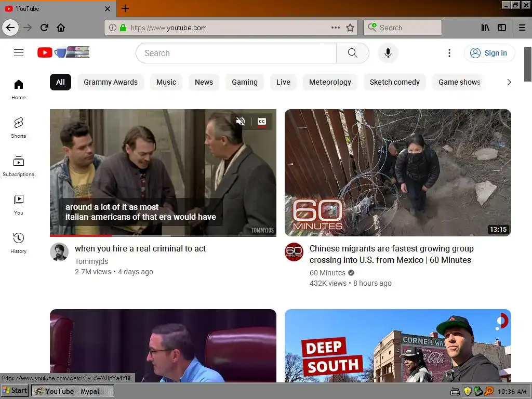532x399 pixels.
Task: Open the Deep South video thumbnail
Action: pyautogui.click(x=397, y=345)
